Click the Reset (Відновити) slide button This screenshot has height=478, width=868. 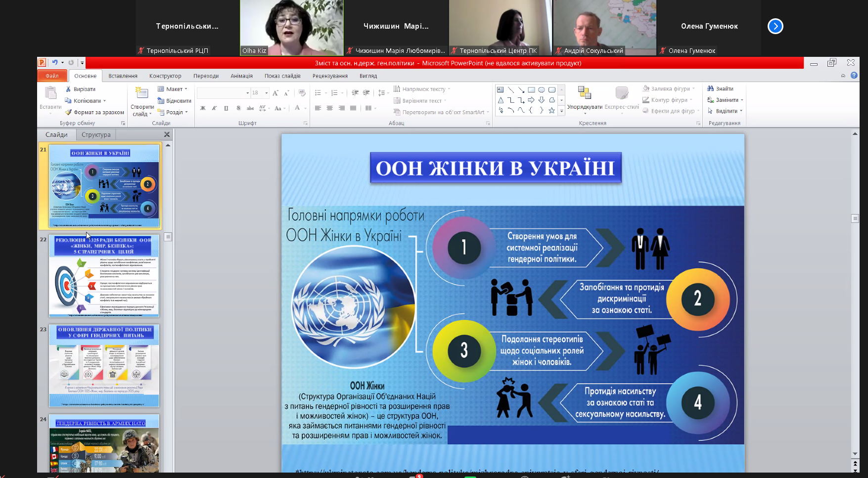pos(175,101)
